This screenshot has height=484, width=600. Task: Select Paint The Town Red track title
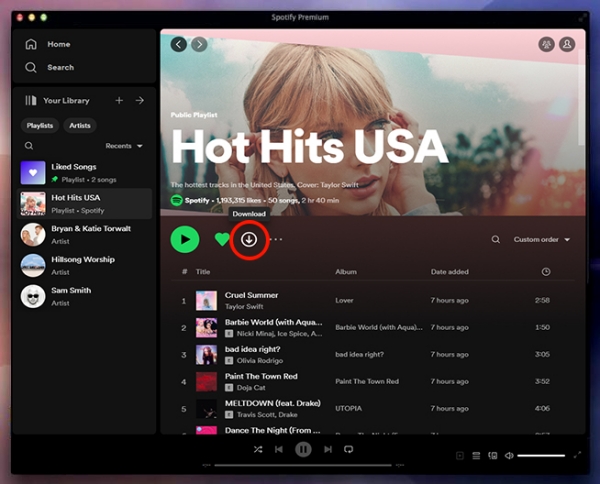pyautogui.click(x=261, y=376)
